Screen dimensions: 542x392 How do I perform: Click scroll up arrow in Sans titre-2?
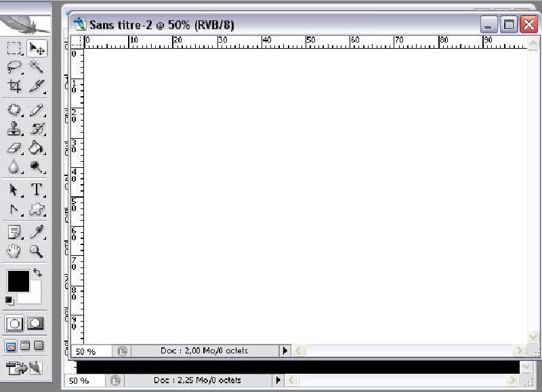coord(533,43)
